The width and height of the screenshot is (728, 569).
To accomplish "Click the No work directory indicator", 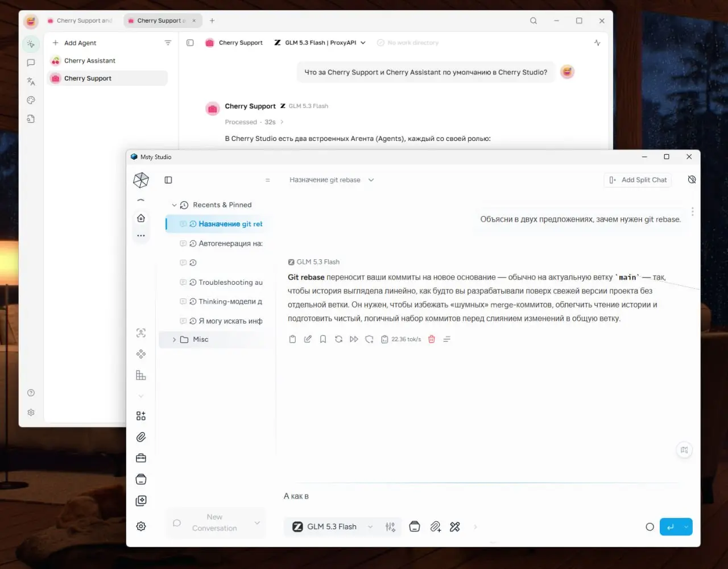I will 408,43.
